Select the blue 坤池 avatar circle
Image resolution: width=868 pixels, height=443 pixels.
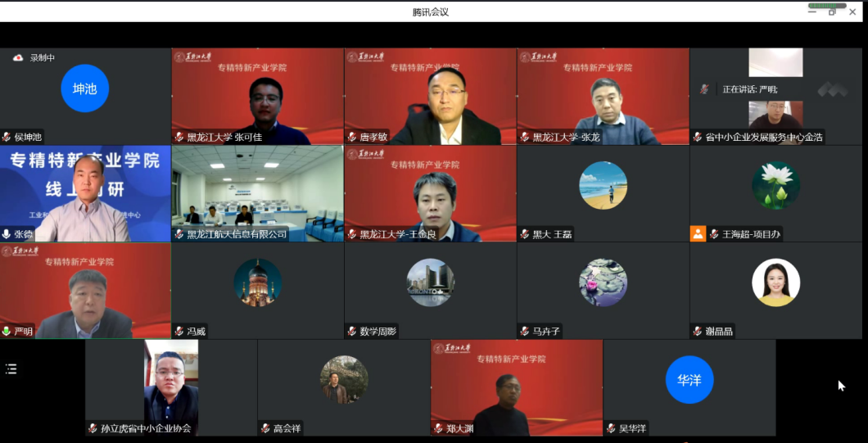pyautogui.click(x=84, y=88)
